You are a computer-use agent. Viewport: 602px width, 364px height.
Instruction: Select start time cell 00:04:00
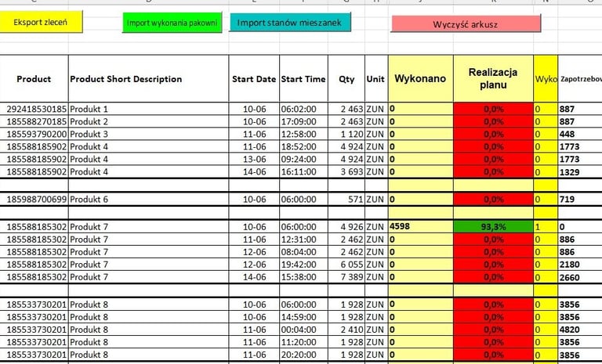303,330
